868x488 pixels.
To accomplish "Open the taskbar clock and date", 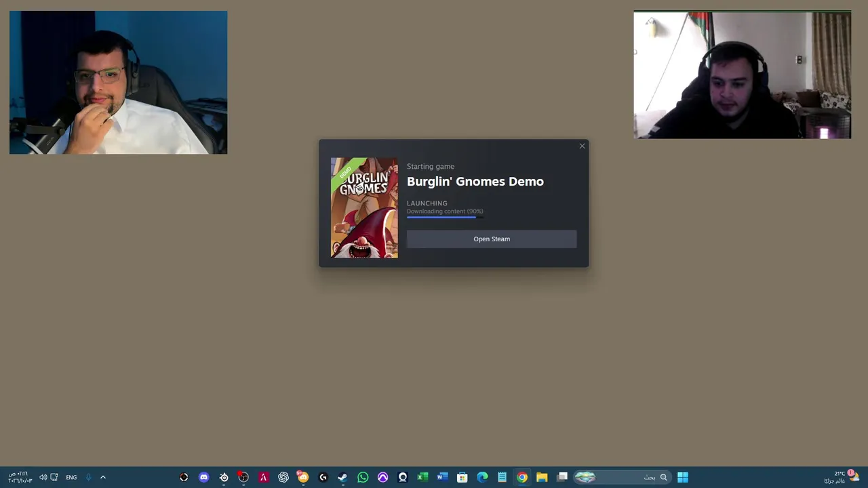I will point(20,477).
